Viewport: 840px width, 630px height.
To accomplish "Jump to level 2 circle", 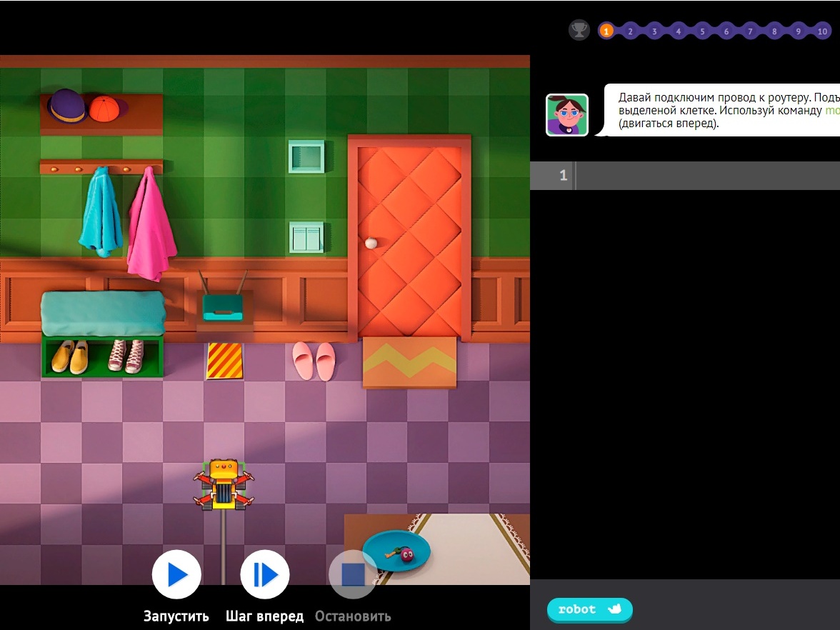I will coord(630,31).
